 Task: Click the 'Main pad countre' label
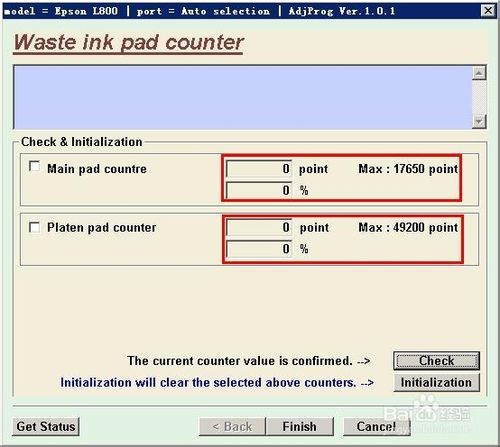(x=97, y=169)
